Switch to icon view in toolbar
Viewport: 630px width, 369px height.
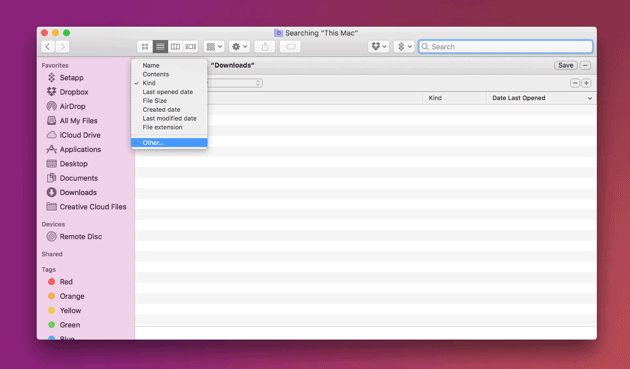(145, 47)
